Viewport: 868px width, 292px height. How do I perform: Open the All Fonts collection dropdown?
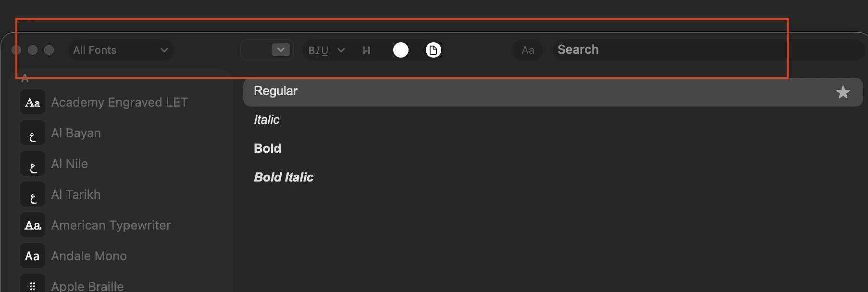(x=121, y=50)
